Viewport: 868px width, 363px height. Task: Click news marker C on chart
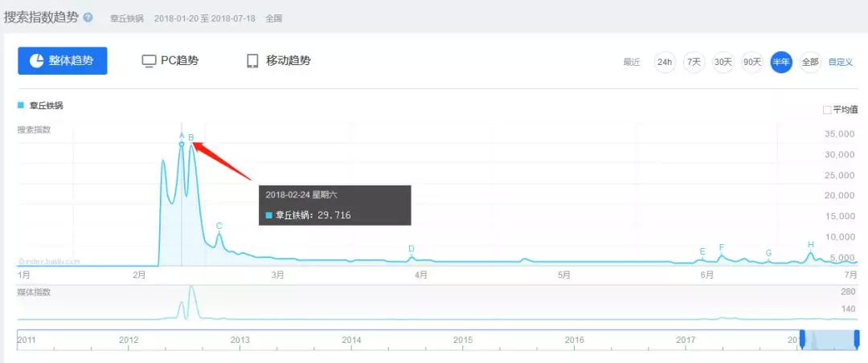click(219, 226)
